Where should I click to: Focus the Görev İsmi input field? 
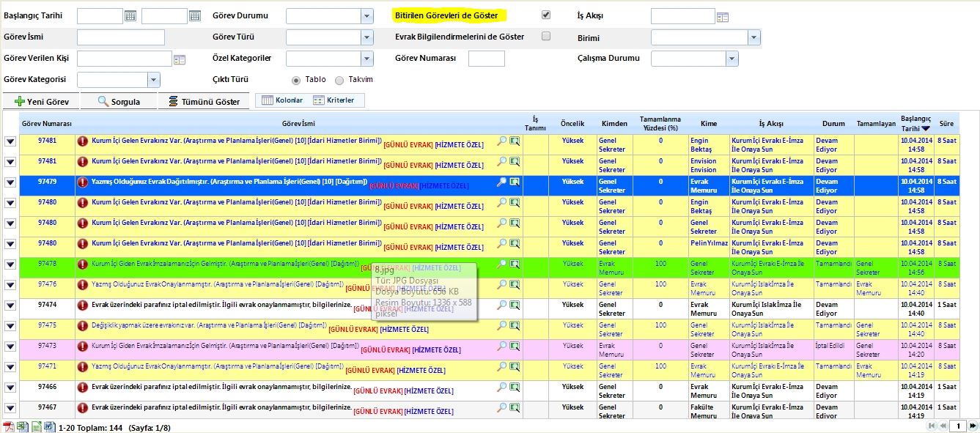(x=121, y=37)
